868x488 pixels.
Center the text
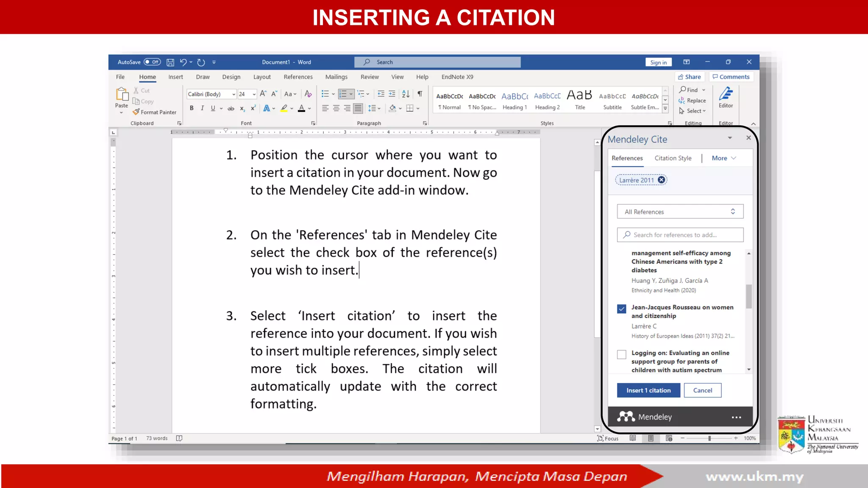pos(336,108)
